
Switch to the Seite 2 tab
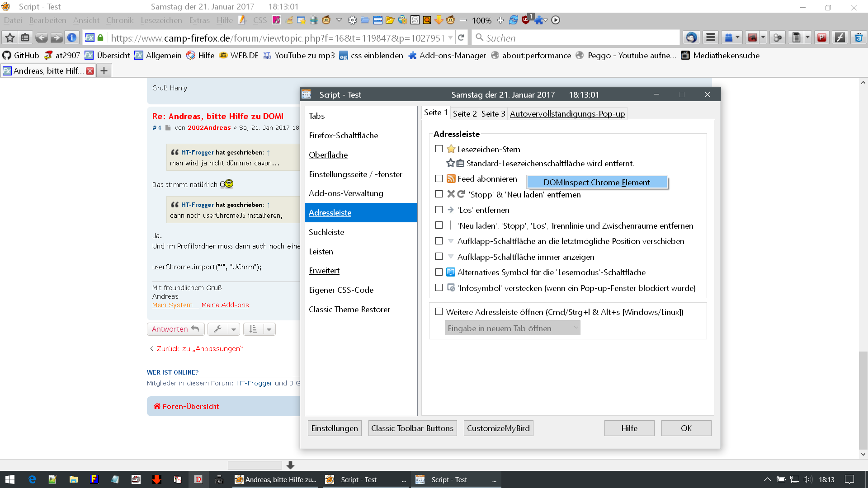pos(464,114)
